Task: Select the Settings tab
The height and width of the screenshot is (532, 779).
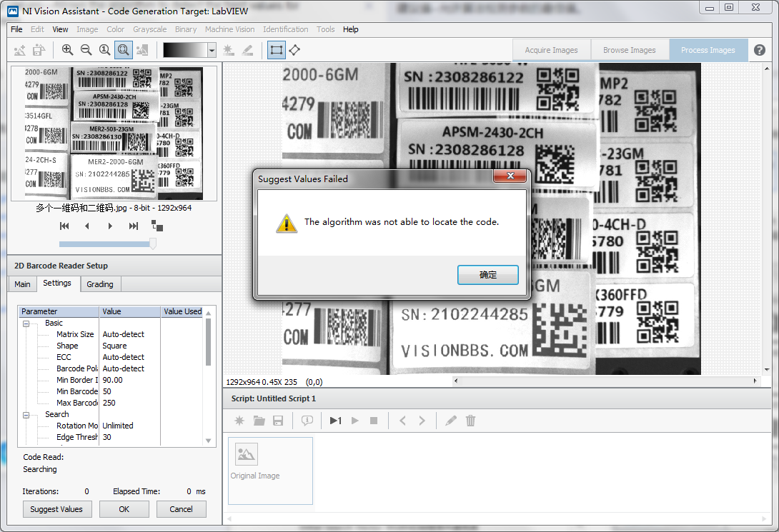Action: (57, 283)
